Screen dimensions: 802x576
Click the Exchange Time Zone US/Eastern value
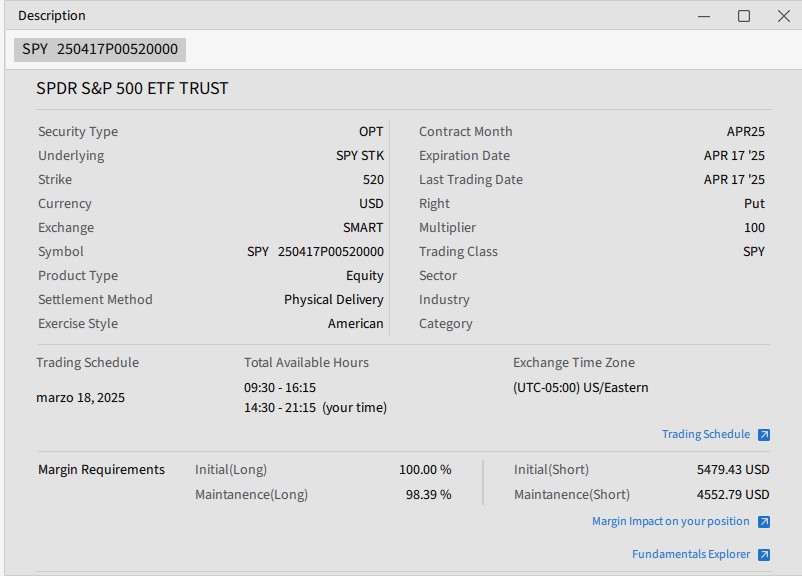[x=580, y=388]
